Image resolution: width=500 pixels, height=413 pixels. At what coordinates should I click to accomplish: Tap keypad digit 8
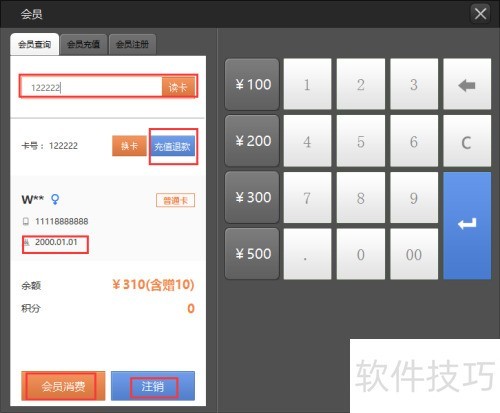coord(361,197)
